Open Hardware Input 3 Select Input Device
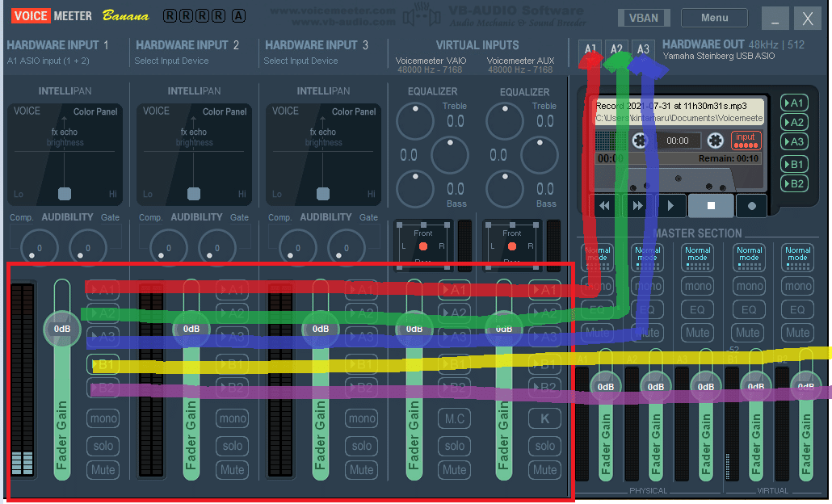This screenshot has width=832, height=504. [300, 61]
